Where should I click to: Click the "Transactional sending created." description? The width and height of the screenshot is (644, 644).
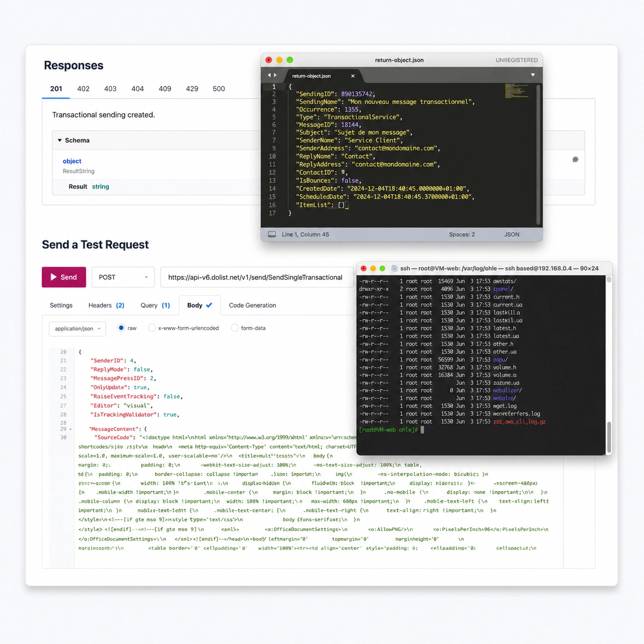tap(103, 115)
